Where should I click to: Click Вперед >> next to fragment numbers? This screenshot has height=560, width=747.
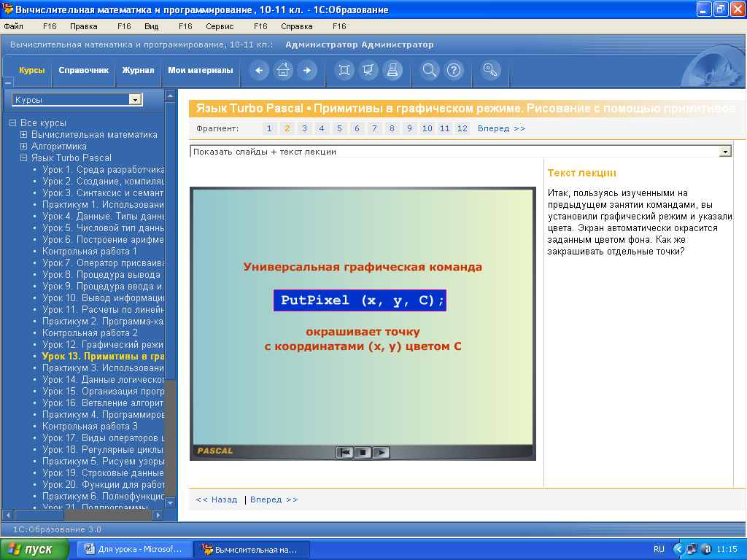pyautogui.click(x=502, y=128)
